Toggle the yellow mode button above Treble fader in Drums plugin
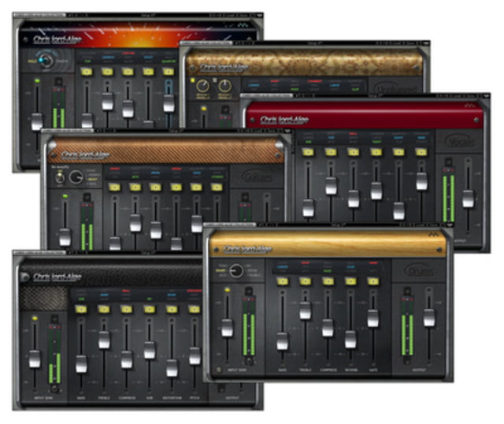Screen dimensions: 504x424 [306, 281]
